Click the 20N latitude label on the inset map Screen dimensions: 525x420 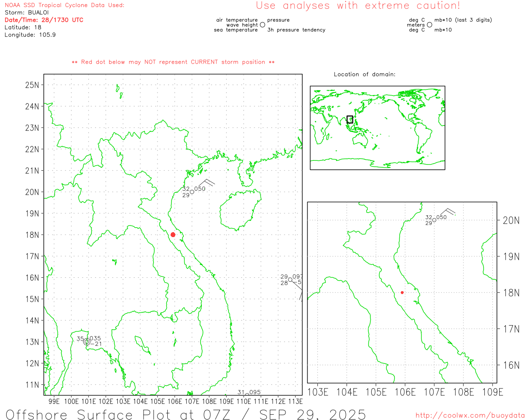pyautogui.click(x=511, y=221)
